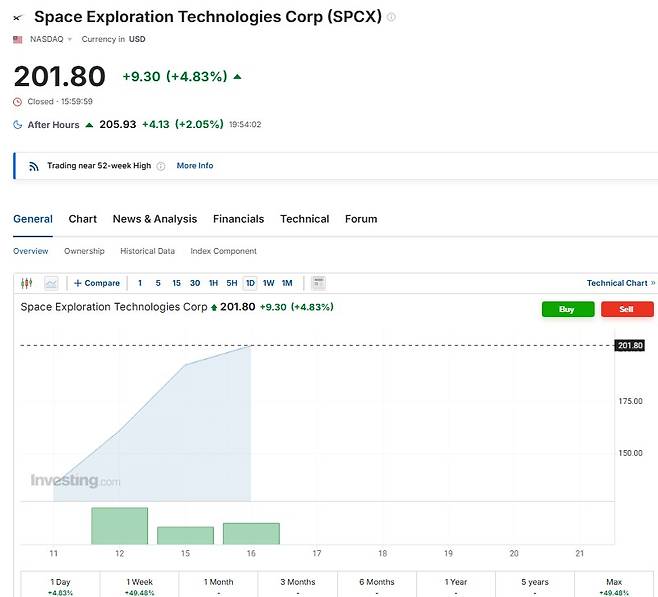Click the volume bar for day 15
Image resolution: width=658 pixels, height=597 pixels.
185,535
